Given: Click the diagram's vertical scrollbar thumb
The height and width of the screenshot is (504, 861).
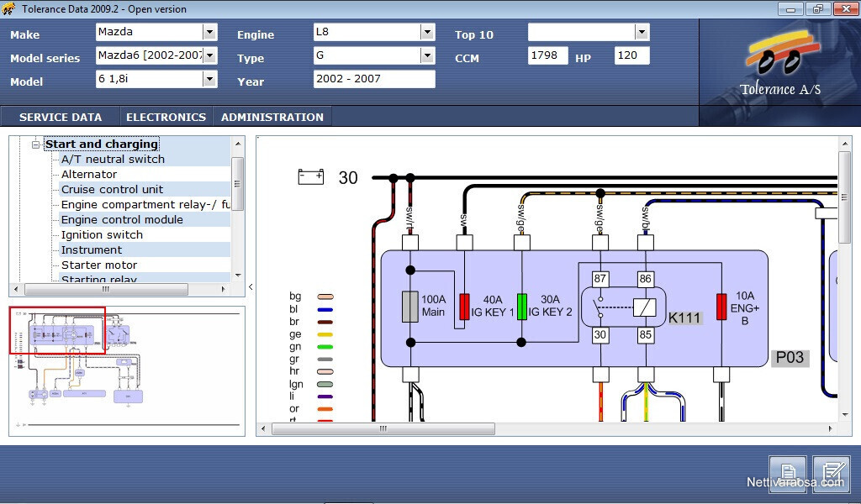Looking at the screenshot, I should 844,197.
